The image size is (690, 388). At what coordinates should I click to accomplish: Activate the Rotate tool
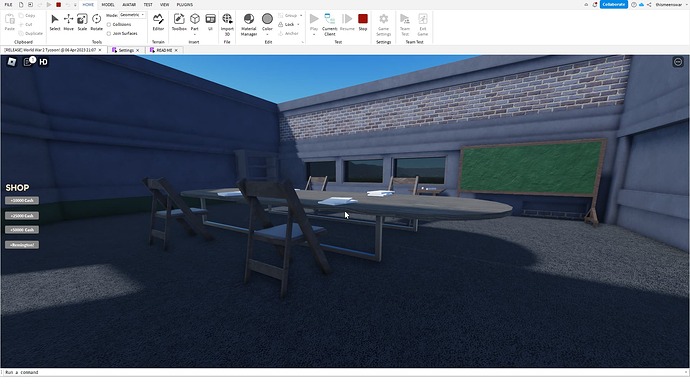[x=96, y=22]
